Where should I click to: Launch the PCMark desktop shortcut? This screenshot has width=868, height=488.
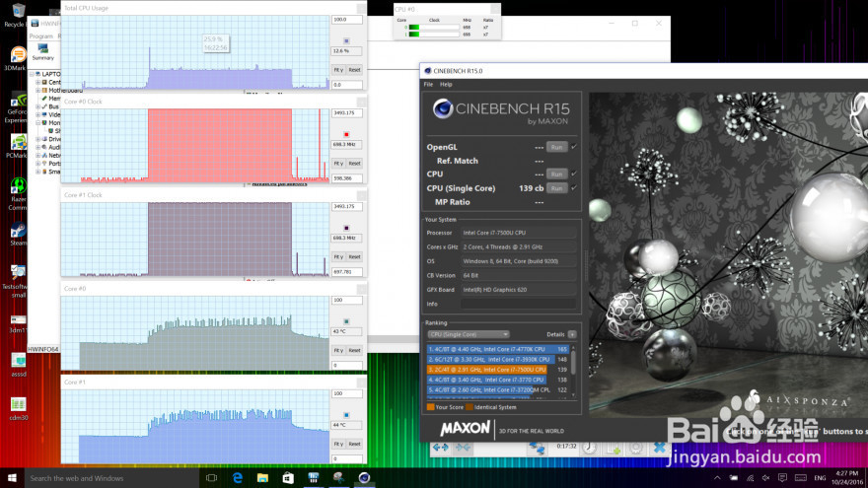click(x=17, y=146)
